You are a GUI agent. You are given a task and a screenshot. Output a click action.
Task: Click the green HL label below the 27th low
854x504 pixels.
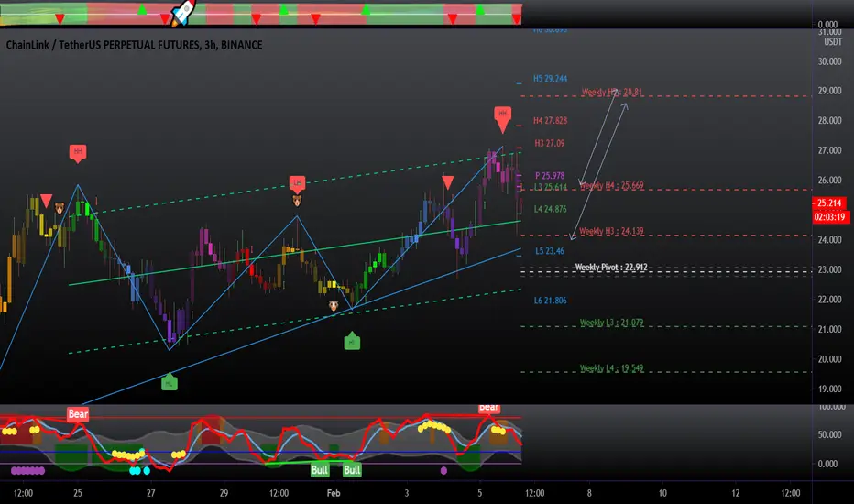click(x=170, y=382)
